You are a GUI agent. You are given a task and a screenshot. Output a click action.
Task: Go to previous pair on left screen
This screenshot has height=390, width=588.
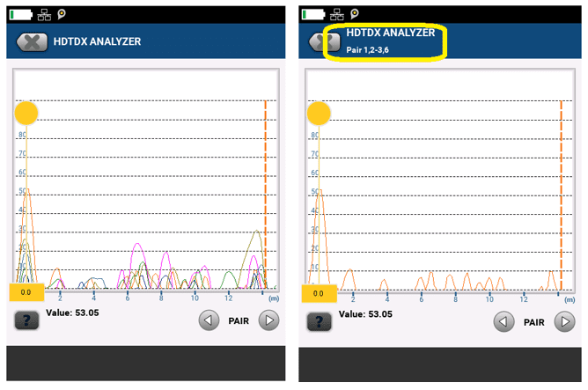tap(208, 320)
